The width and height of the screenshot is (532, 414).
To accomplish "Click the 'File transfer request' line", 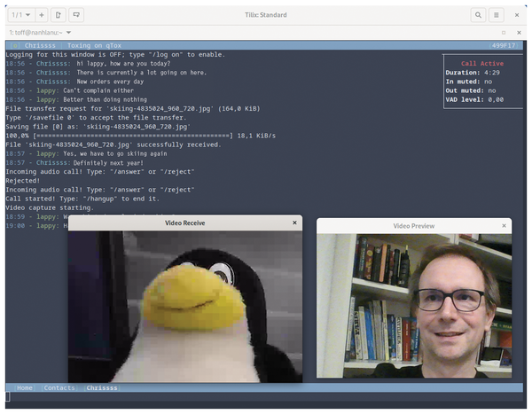I will [133, 108].
